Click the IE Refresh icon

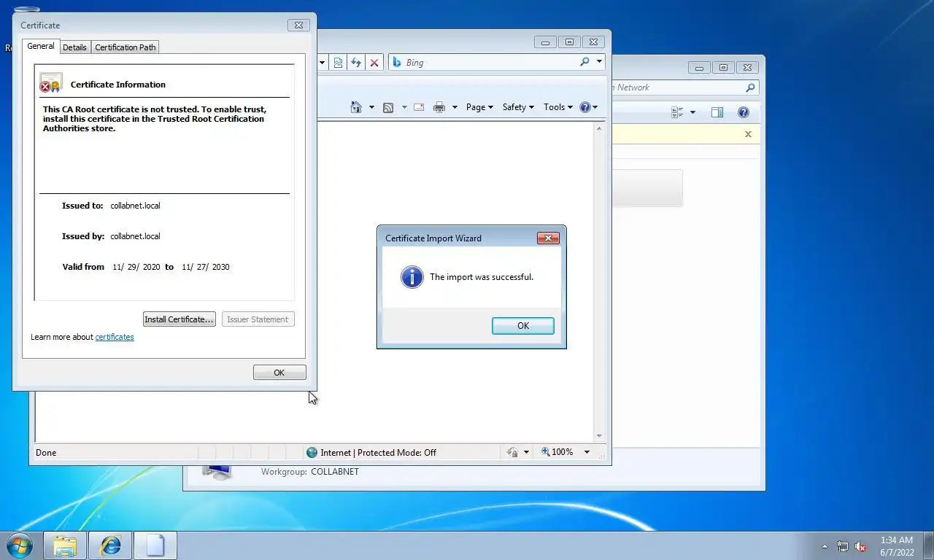(356, 63)
